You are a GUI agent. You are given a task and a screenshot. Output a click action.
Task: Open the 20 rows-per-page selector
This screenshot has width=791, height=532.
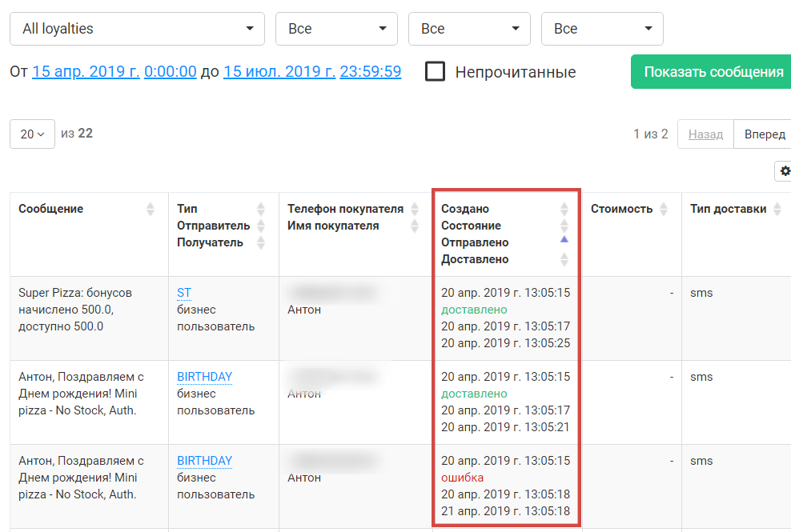[32, 134]
